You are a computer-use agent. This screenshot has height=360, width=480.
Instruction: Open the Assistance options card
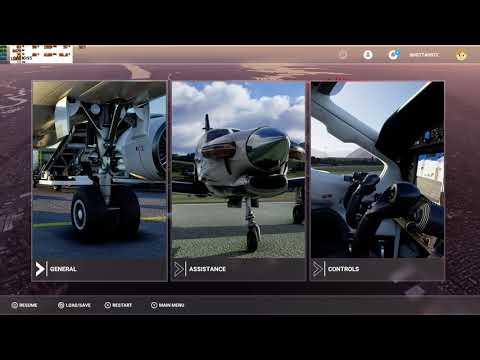tap(239, 181)
